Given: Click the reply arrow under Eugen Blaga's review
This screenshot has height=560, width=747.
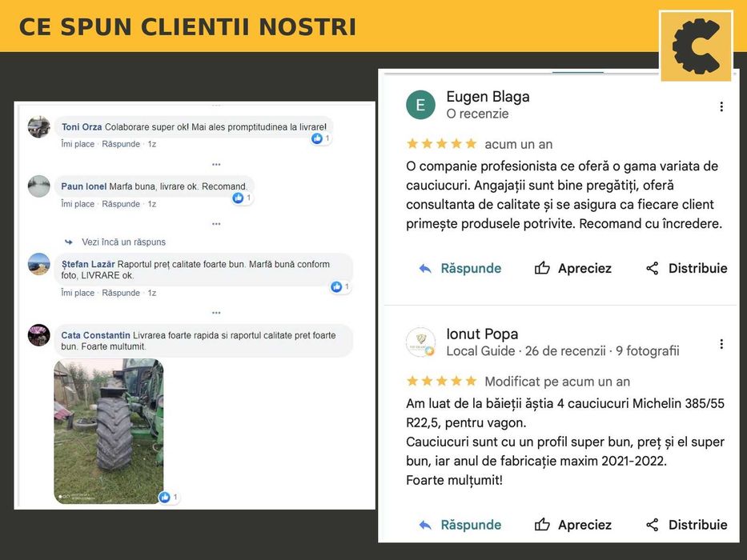Looking at the screenshot, I should [x=425, y=269].
